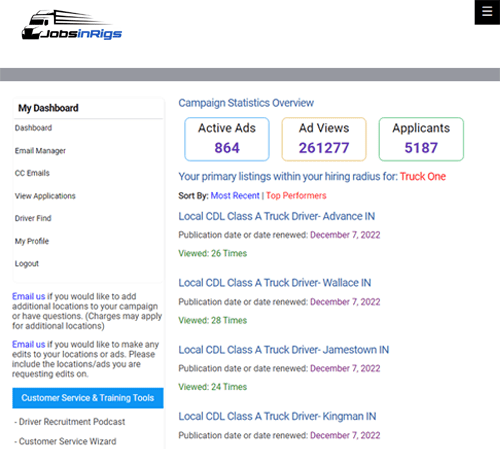Go to My Profile
This screenshot has width=500, height=449.
[x=32, y=241]
